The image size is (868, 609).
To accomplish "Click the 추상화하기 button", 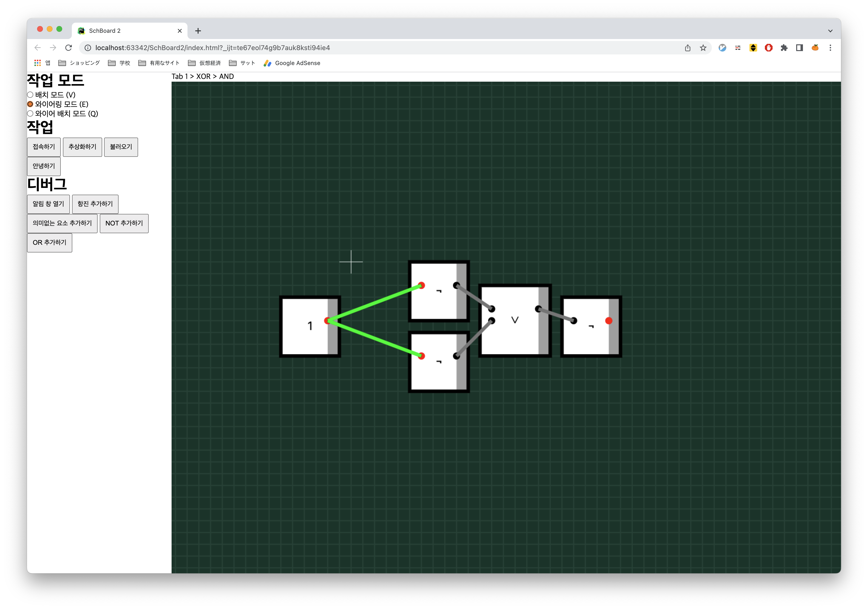I will click(82, 147).
